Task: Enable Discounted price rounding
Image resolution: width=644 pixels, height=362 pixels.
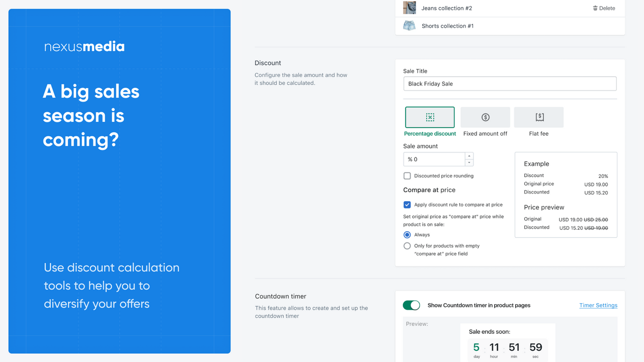Action: tap(407, 175)
